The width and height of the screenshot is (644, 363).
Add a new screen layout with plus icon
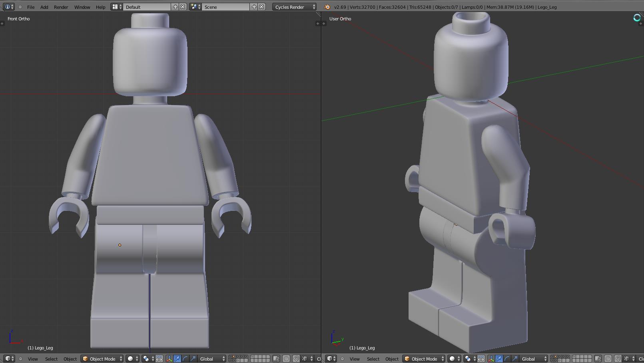pos(175,7)
